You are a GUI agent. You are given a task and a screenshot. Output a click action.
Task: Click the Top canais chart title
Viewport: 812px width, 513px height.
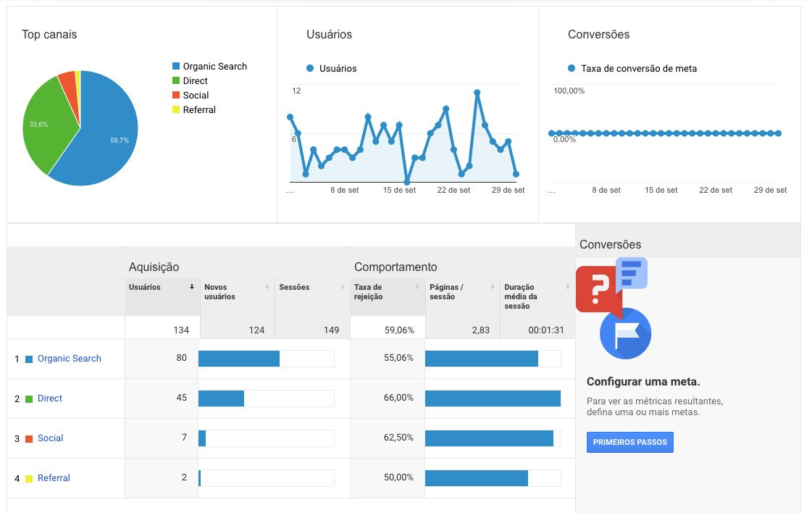49,34
